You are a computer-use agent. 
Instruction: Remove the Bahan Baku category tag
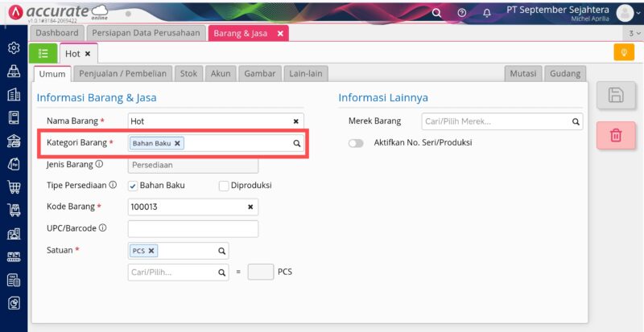(x=177, y=143)
